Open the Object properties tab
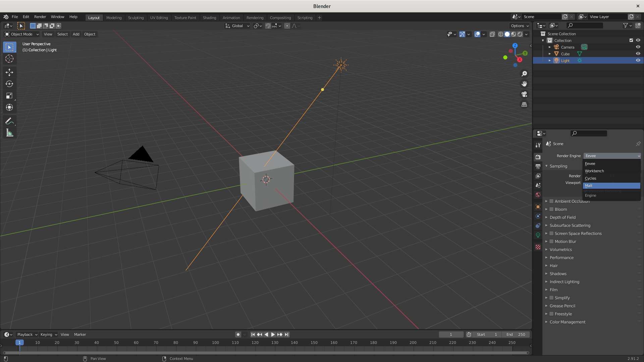This screenshot has height=362, width=644. point(538,207)
